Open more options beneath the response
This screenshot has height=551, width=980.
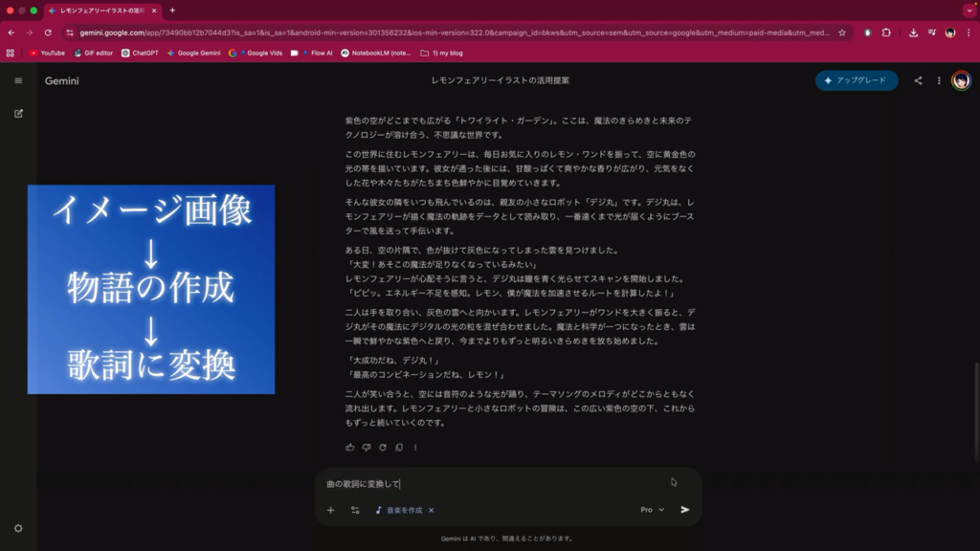415,447
